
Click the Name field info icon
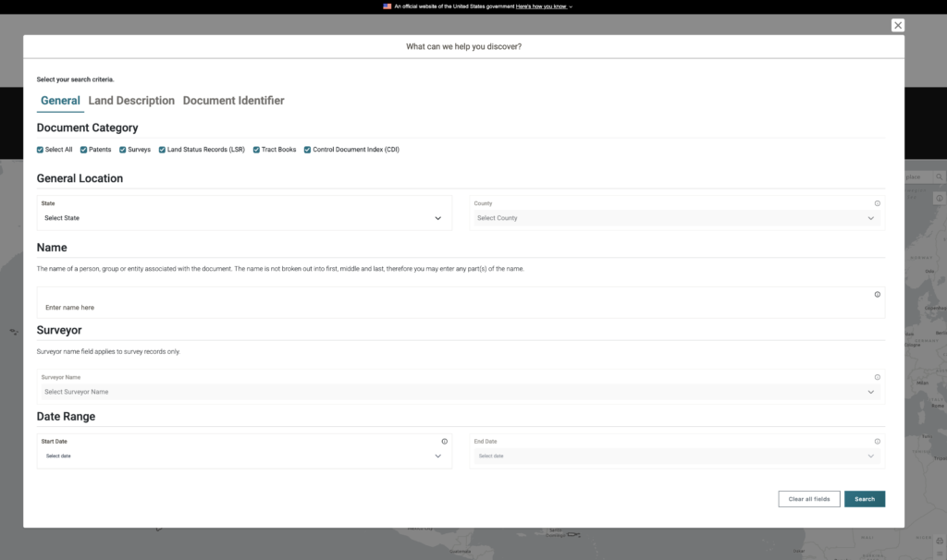[x=877, y=295]
